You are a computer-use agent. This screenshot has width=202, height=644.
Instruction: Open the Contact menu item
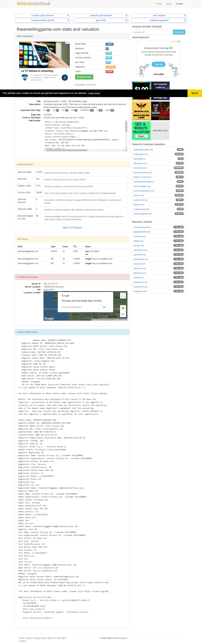tap(180, 4)
